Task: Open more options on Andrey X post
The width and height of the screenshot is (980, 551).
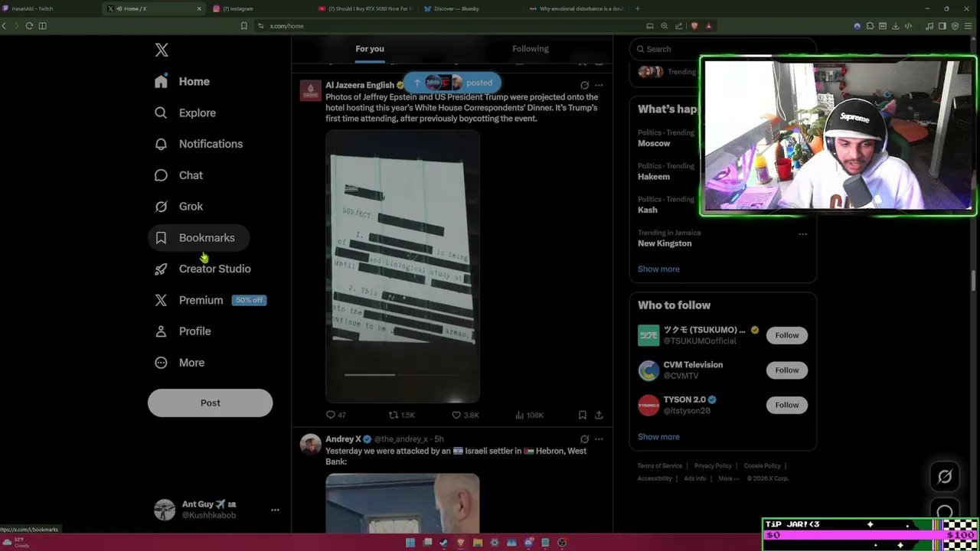Action: [599, 439]
